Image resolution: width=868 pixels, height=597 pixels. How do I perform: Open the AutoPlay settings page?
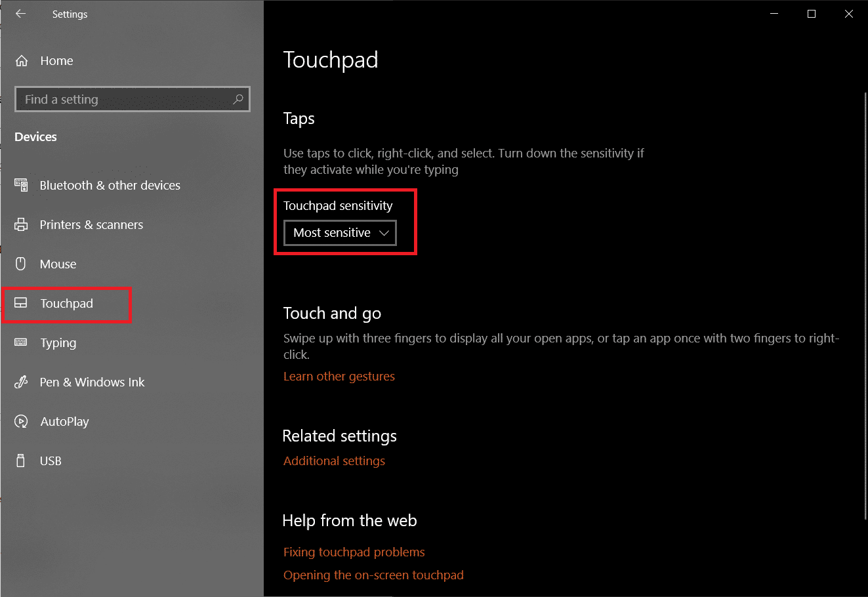[x=64, y=422]
